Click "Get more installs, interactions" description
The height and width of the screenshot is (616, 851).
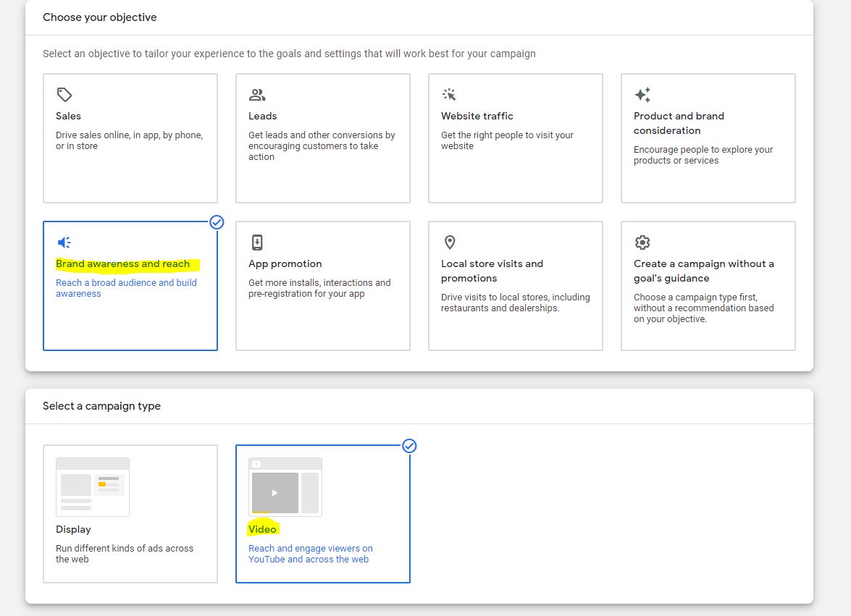(x=319, y=288)
